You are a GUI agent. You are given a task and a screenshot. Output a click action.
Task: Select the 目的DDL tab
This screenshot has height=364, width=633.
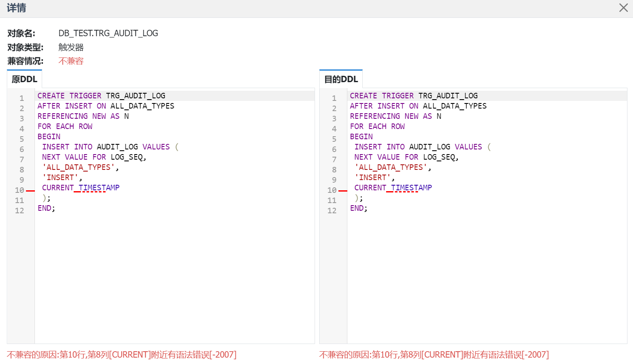341,79
